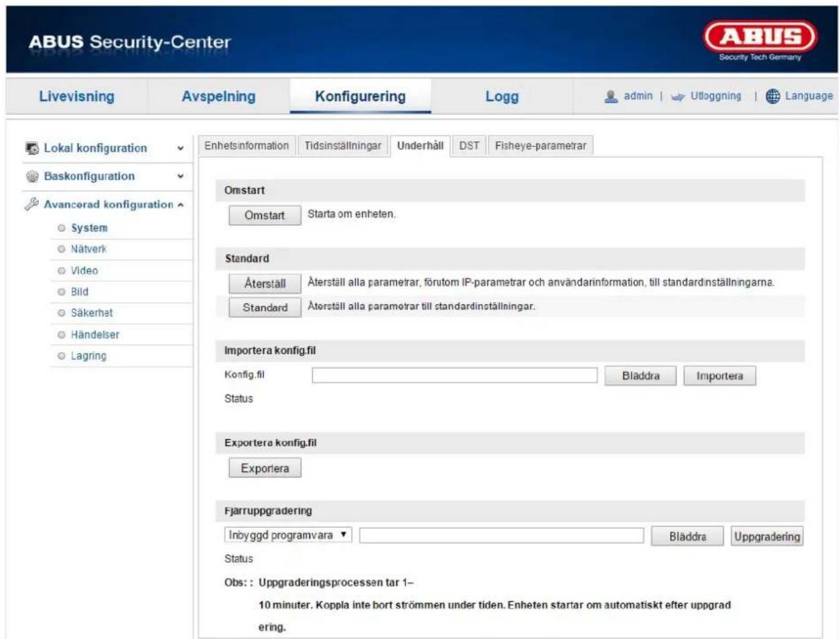The image size is (840, 639).
Task: Open the Livevisning main tab
Action: coord(76,96)
